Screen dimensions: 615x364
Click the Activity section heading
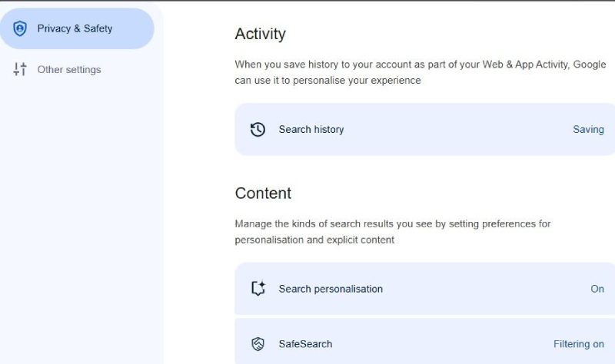tap(261, 34)
